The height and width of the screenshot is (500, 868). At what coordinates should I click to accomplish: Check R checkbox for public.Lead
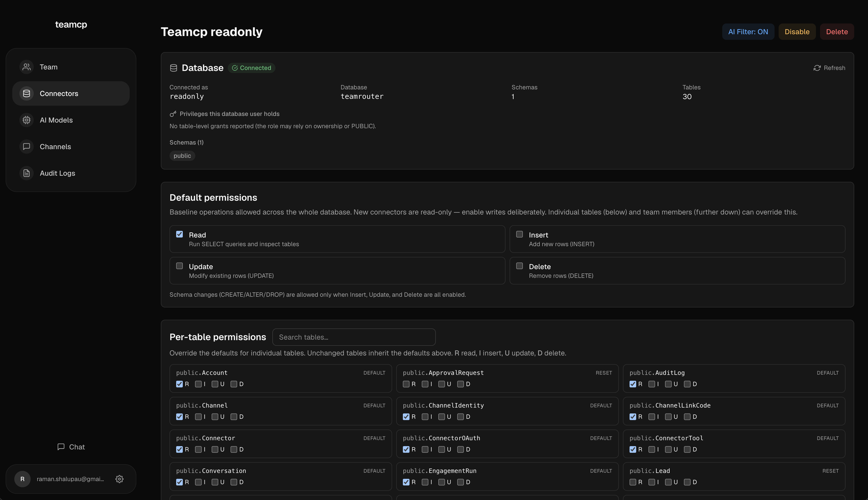click(x=633, y=482)
